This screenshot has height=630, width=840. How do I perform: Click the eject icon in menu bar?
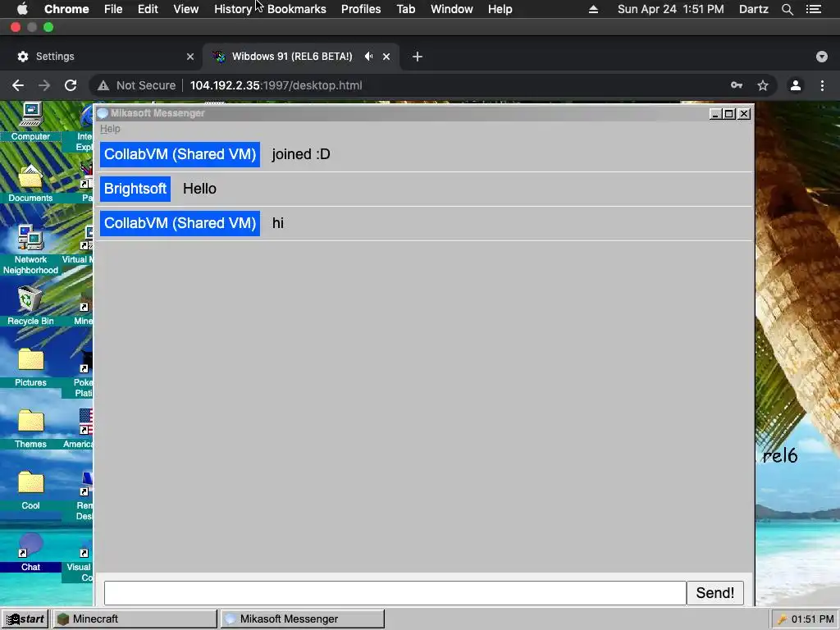tap(593, 9)
